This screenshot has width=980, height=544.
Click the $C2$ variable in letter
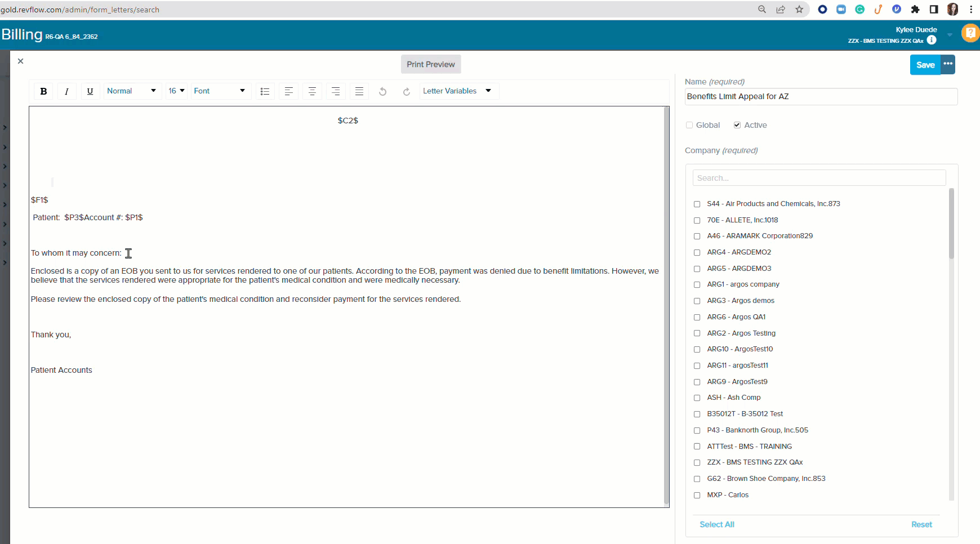pos(348,121)
